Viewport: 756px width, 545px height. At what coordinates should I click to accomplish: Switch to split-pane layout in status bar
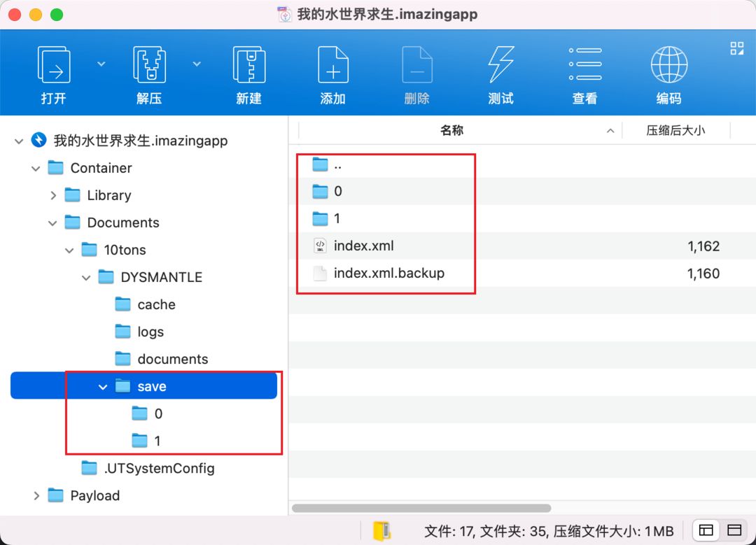(x=706, y=530)
